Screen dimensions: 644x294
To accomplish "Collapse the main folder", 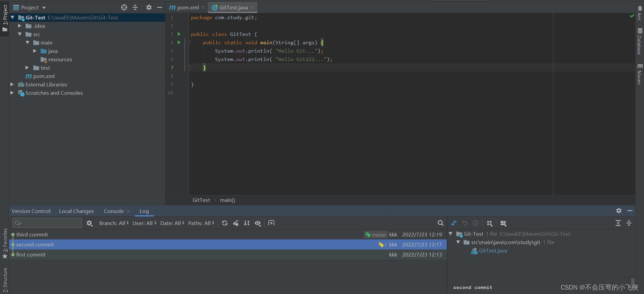I will pyautogui.click(x=28, y=43).
